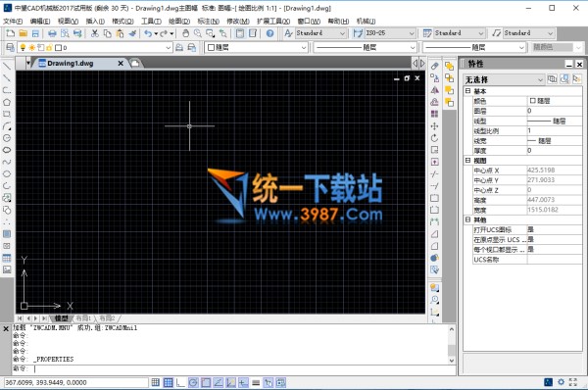
Task: Open the Help question mark icon
Action: [270, 33]
